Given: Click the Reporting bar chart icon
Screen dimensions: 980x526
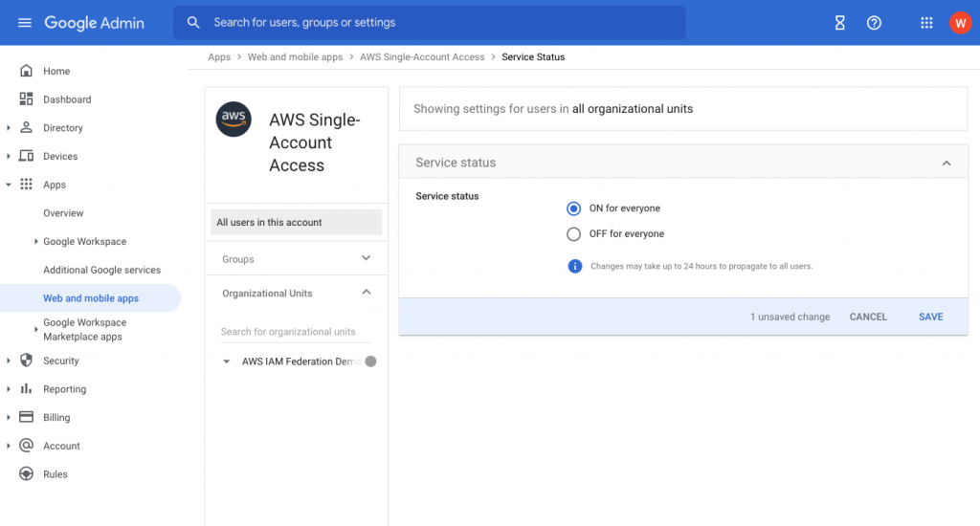Looking at the screenshot, I should pyautogui.click(x=26, y=388).
